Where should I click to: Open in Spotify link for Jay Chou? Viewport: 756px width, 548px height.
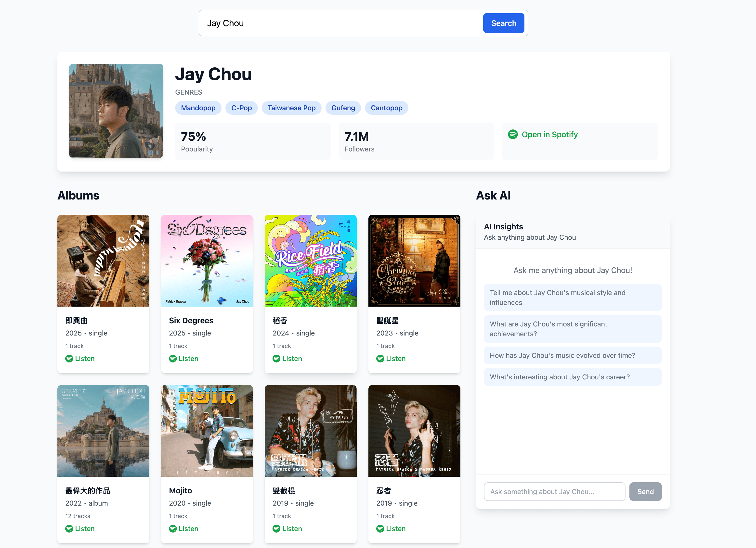tap(549, 134)
